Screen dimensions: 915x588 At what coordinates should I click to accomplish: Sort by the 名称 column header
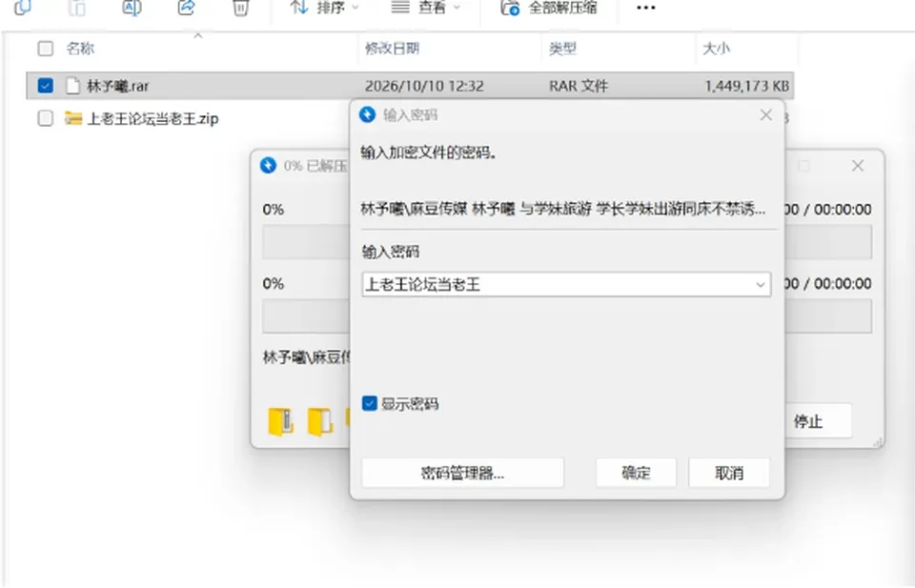click(80, 49)
